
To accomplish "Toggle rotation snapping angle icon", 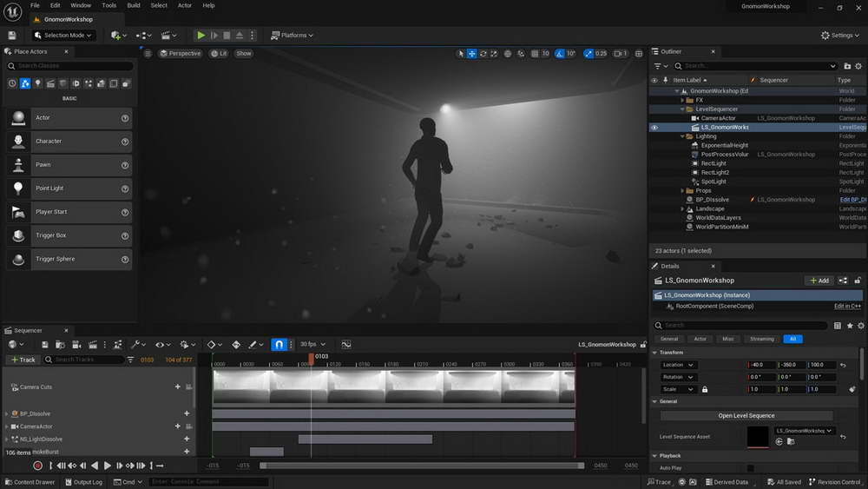I will [x=560, y=53].
